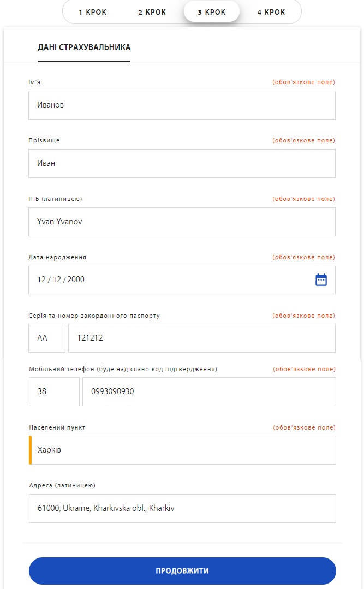Switch to the 2 КРОК step
The height and width of the screenshot is (589, 364).
(x=152, y=12)
